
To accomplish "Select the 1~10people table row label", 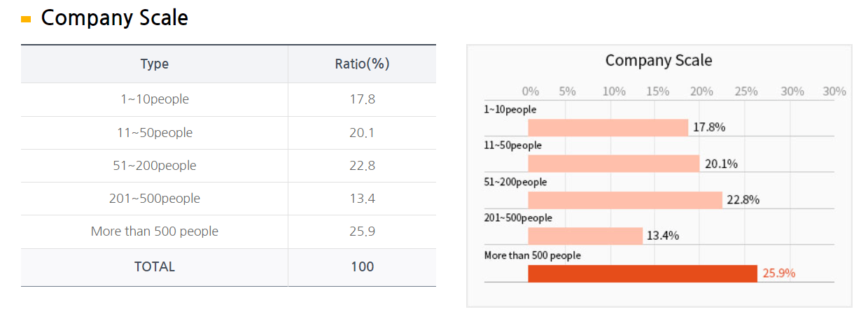I will (154, 99).
